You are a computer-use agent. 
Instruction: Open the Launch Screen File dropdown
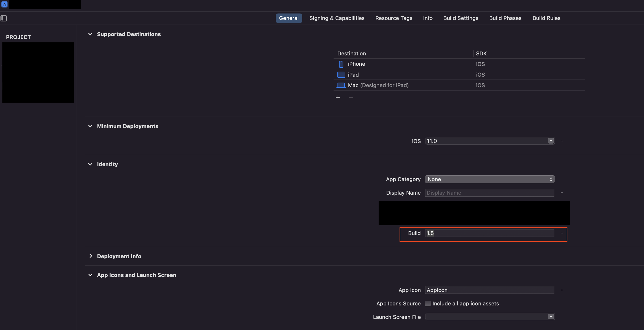click(x=551, y=317)
